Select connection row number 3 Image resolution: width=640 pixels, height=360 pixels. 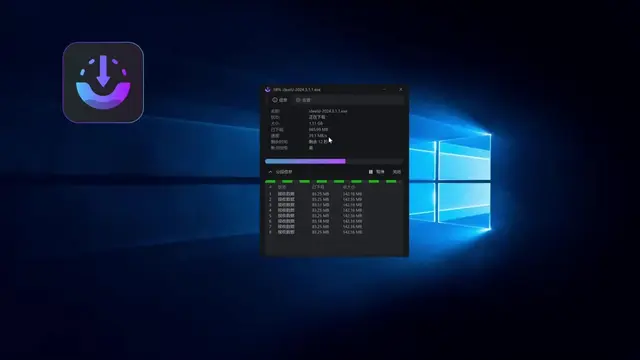(334, 205)
